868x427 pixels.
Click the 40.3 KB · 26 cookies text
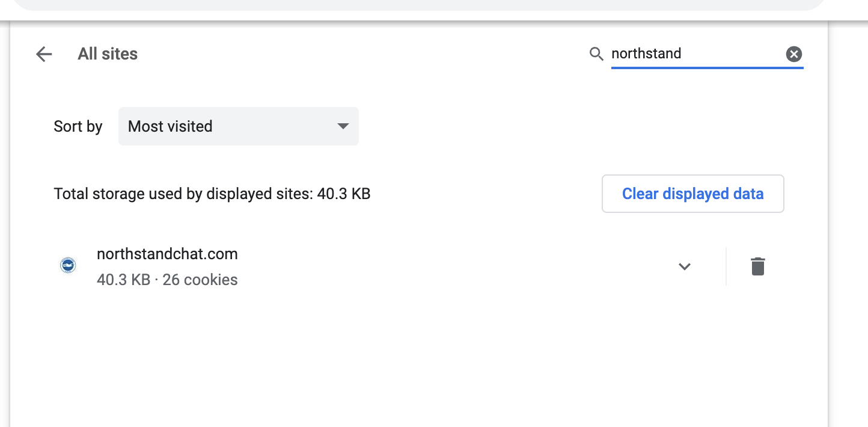[x=167, y=280]
